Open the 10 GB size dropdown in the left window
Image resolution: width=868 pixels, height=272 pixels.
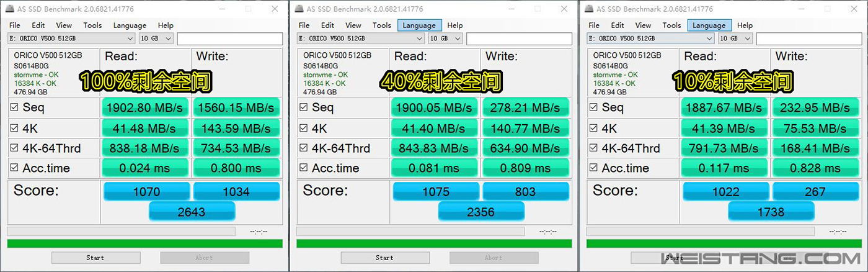pyautogui.click(x=156, y=39)
